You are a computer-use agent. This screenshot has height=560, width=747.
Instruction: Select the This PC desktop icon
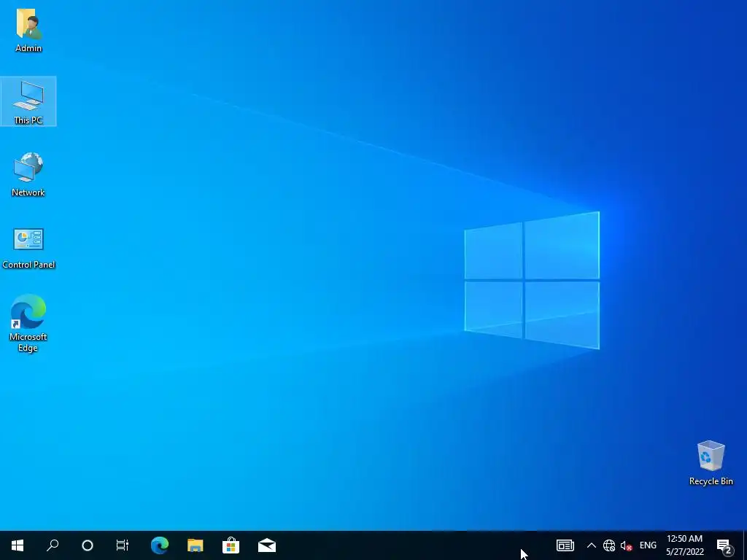28,101
